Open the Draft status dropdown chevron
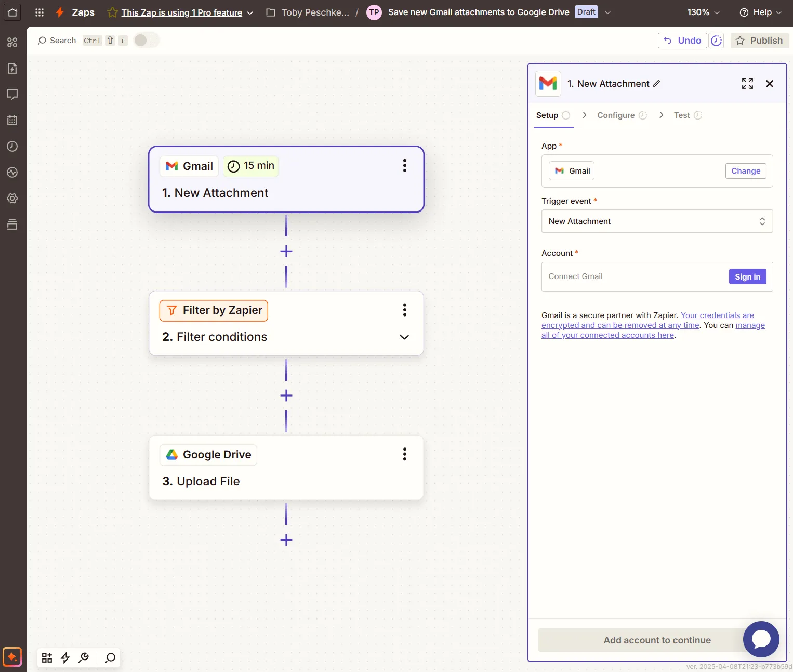 coord(607,12)
